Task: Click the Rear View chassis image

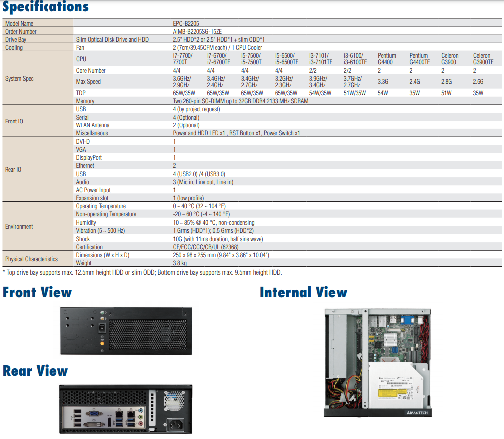Action: [126, 409]
